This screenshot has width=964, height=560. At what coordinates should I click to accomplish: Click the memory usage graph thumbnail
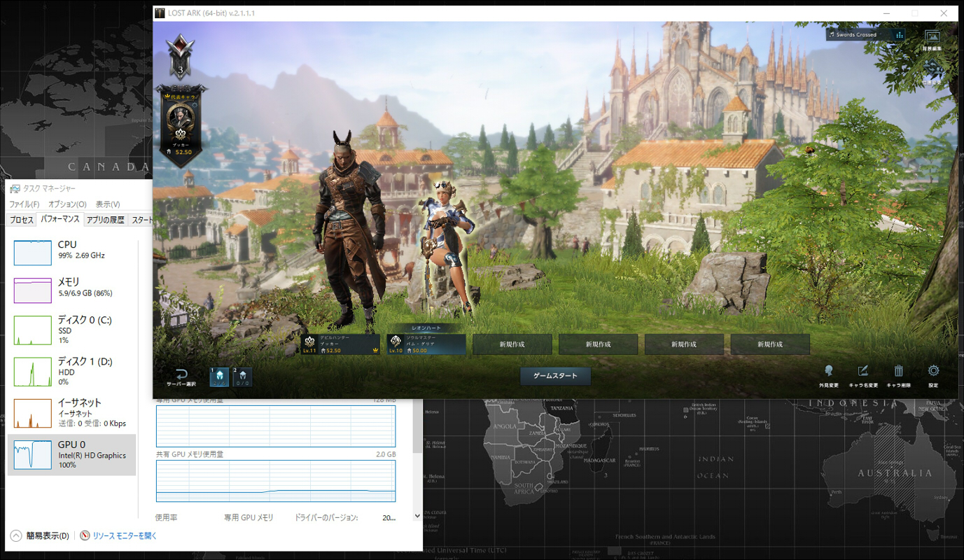tap(33, 290)
